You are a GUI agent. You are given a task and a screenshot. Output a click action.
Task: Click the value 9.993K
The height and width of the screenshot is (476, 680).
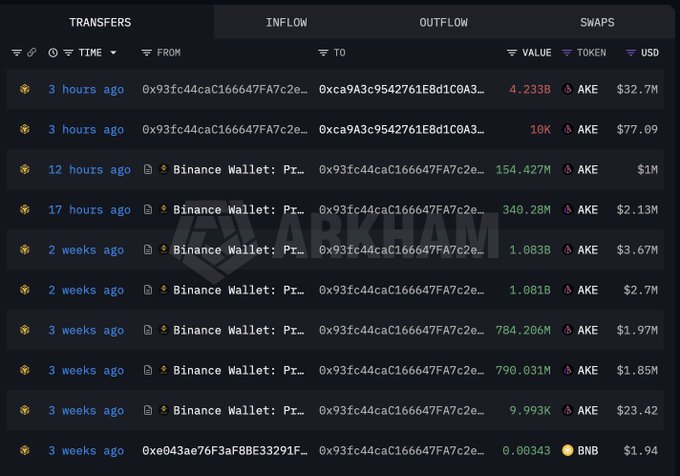pyautogui.click(x=530, y=410)
